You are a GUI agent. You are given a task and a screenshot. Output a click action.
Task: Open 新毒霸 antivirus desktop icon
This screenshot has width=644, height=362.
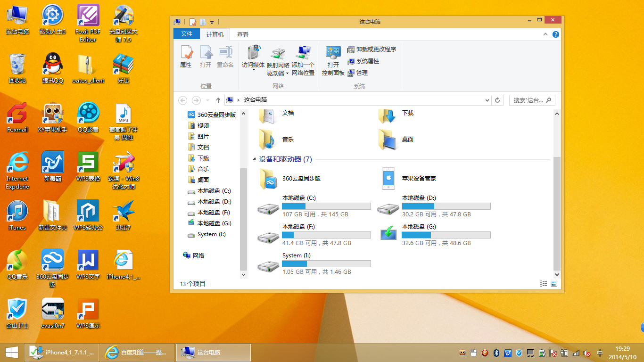(x=52, y=163)
